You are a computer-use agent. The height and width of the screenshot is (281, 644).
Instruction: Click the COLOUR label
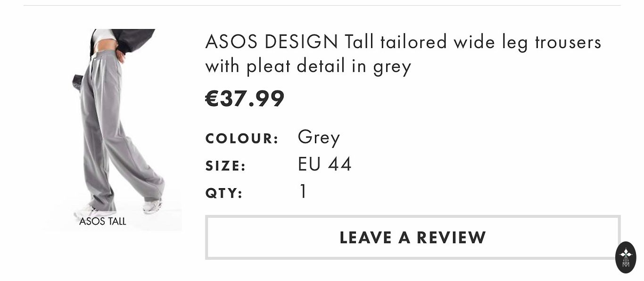242,139
